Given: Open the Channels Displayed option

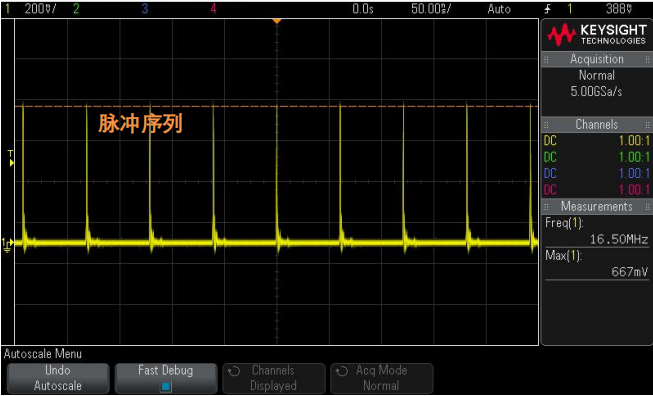Looking at the screenshot, I should pyautogui.click(x=274, y=378).
